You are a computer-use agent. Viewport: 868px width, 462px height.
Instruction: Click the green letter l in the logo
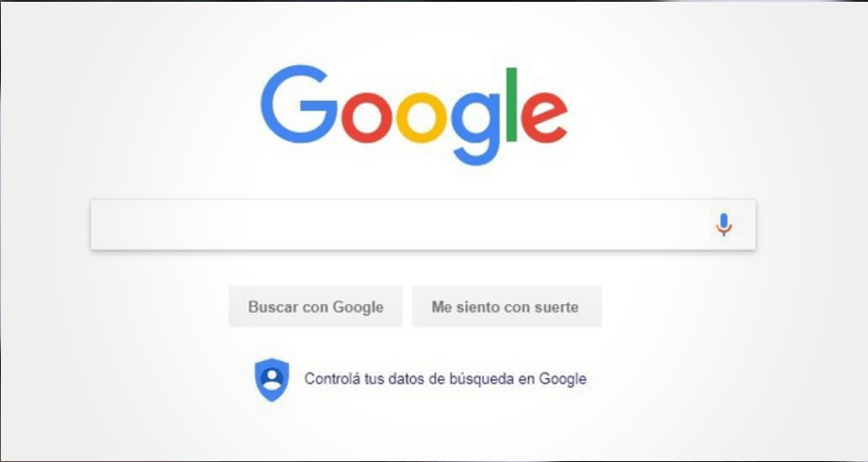coord(511,104)
